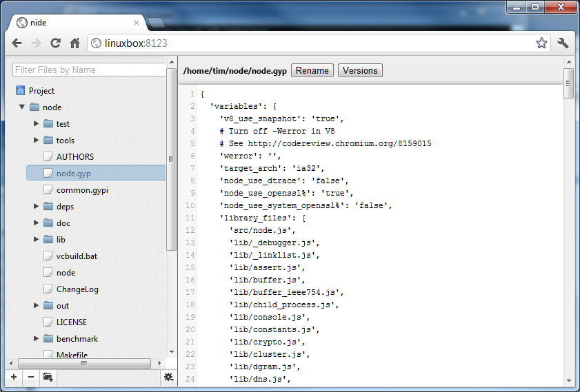Minimize the browser window

[x=517, y=7]
